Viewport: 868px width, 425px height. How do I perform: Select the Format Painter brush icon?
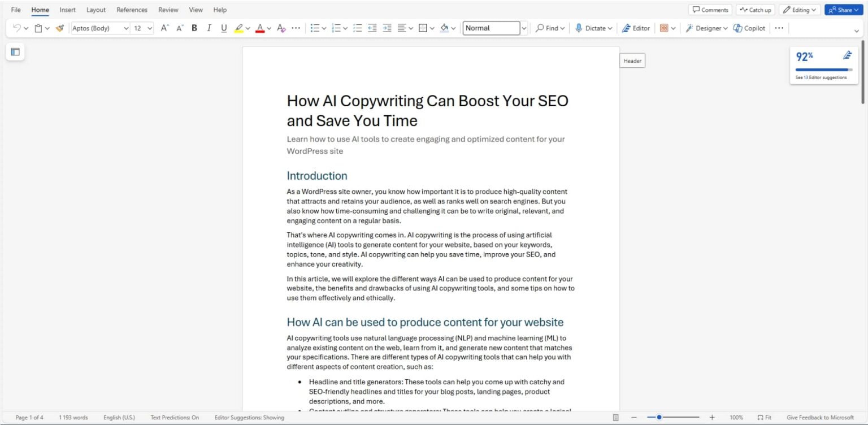(x=60, y=28)
